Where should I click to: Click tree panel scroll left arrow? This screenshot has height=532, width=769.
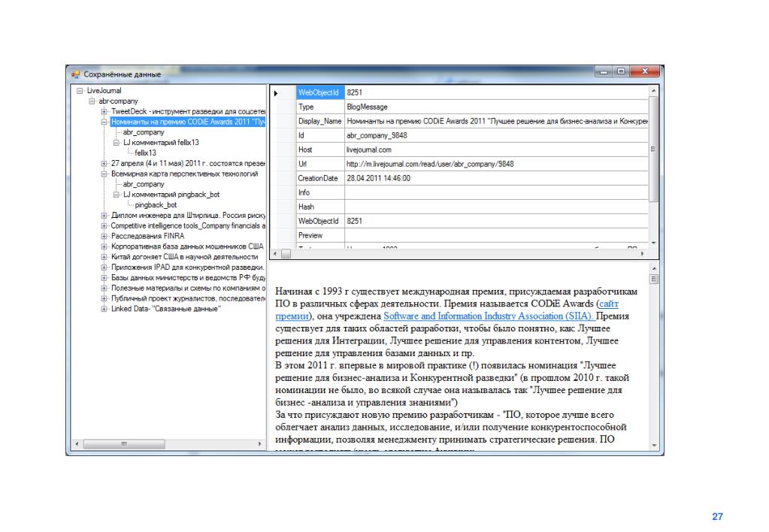click(x=77, y=444)
